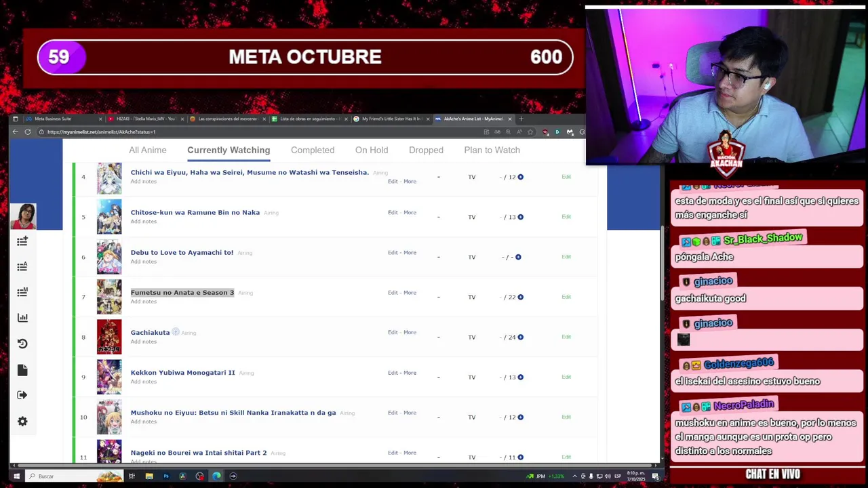The height and width of the screenshot is (488, 868).
Task: Increase Mushoku no Eiyuu episode count
Action: pyautogui.click(x=520, y=417)
